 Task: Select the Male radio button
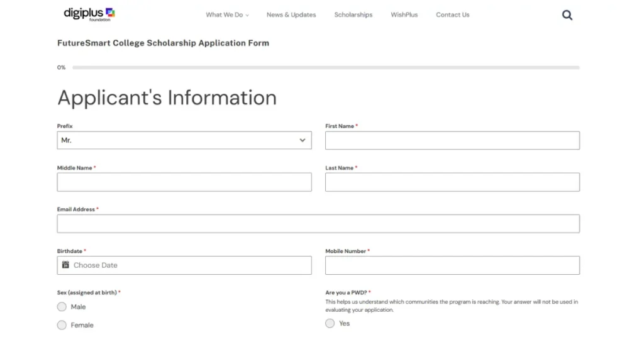pyautogui.click(x=62, y=307)
